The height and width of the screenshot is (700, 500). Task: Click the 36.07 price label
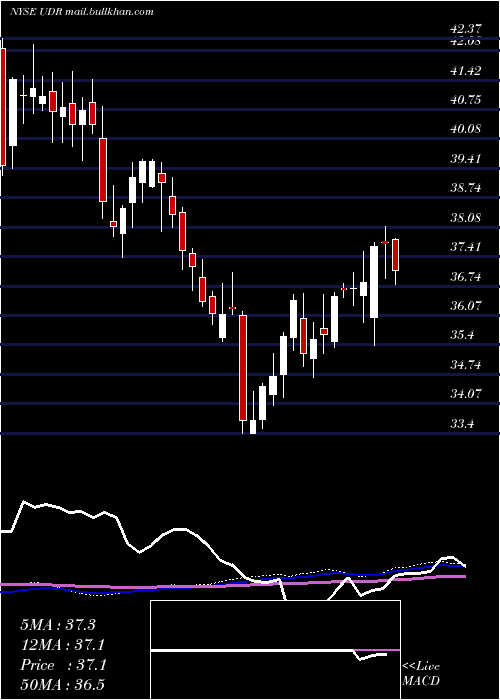pos(466,306)
